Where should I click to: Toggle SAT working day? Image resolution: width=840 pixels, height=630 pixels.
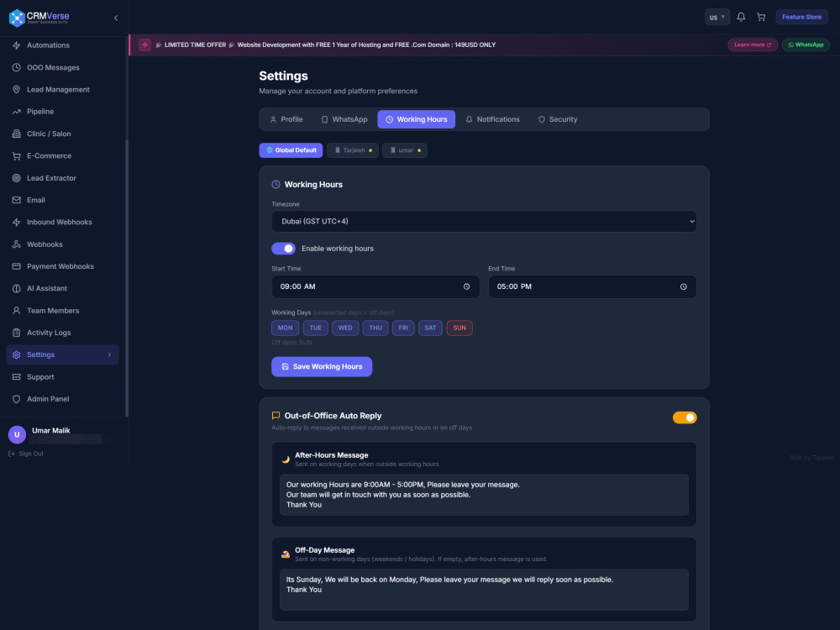[431, 328]
